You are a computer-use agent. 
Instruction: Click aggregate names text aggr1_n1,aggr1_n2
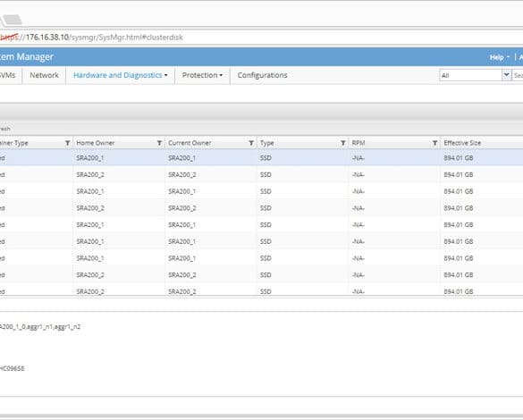54,327
